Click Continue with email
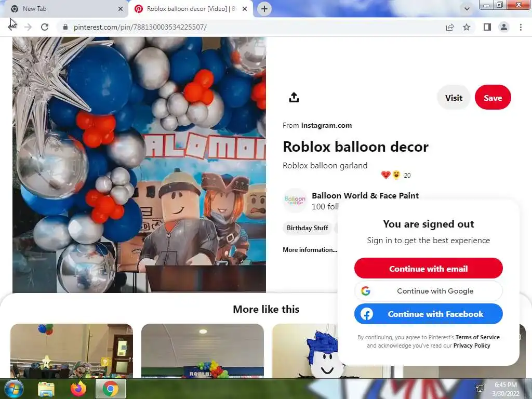This screenshot has width=532, height=399. pyautogui.click(x=429, y=269)
